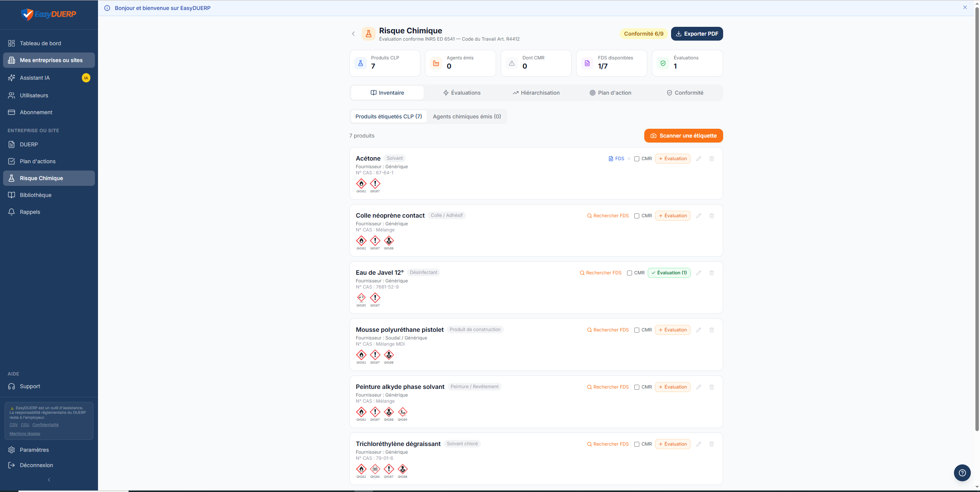The image size is (980, 492).
Task: Tick the CMR checkbox for Eau de Javel 12°
Action: coord(629,273)
